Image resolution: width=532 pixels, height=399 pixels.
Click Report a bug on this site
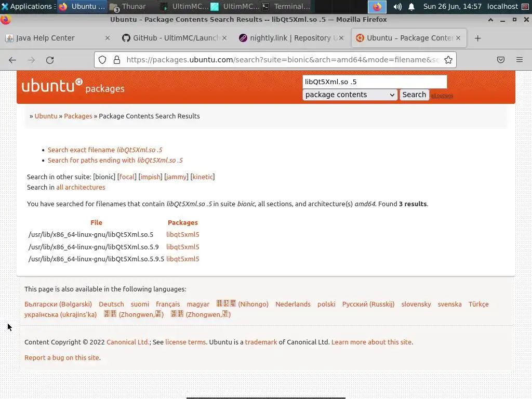[x=62, y=357]
